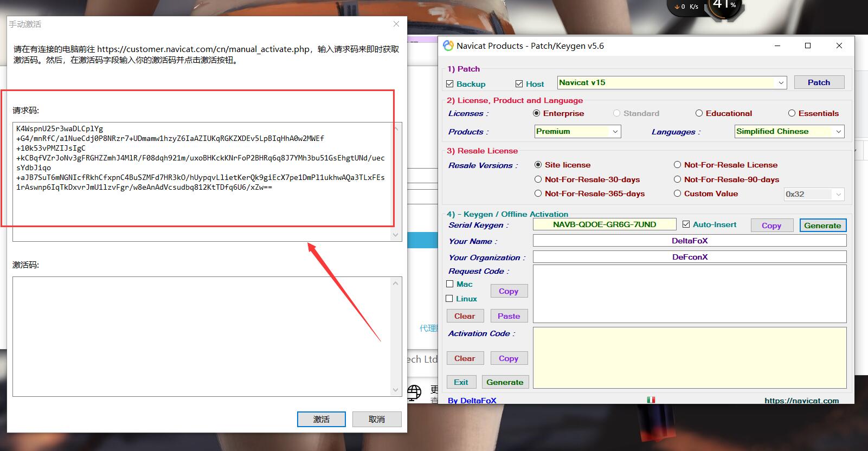This screenshot has height=451, width=868.
Task: Maximize the Patch/Keygen window
Action: tap(808, 46)
